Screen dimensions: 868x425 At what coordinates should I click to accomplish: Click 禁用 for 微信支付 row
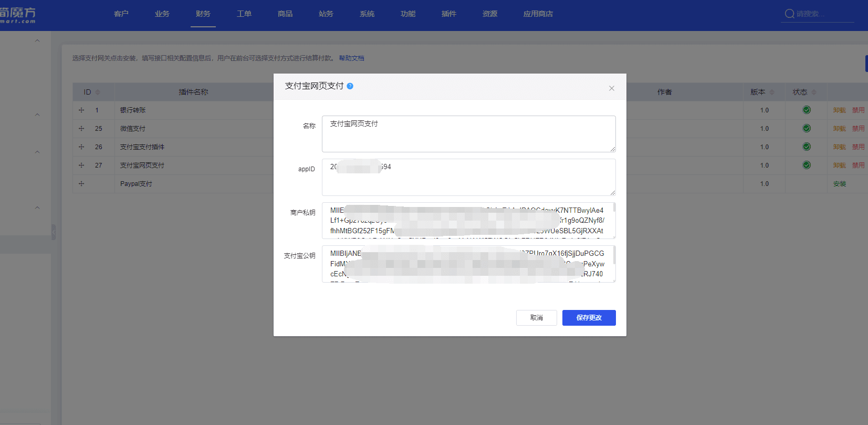click(x=858, y=129)
